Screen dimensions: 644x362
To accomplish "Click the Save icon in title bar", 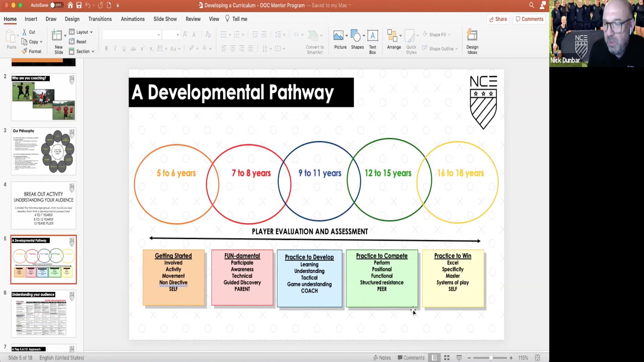I will click(79, 5).
